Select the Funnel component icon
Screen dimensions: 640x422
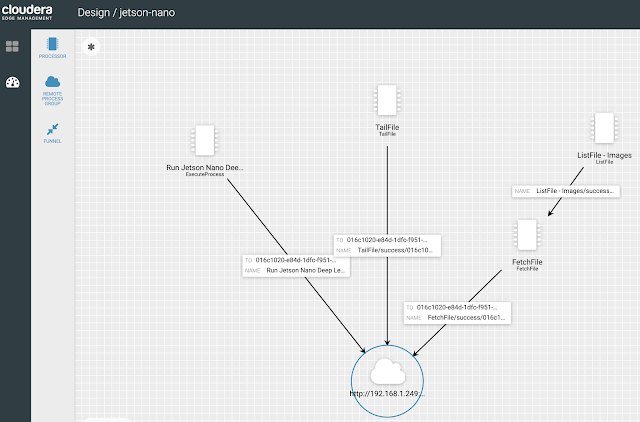52,129
